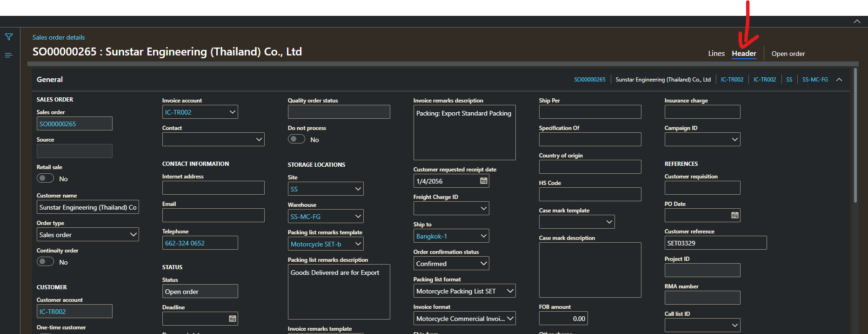Viewport: 868px width, 334px height.
Task: Open the Freight Charge ID dropdown
Action: (x=484, y=208)
